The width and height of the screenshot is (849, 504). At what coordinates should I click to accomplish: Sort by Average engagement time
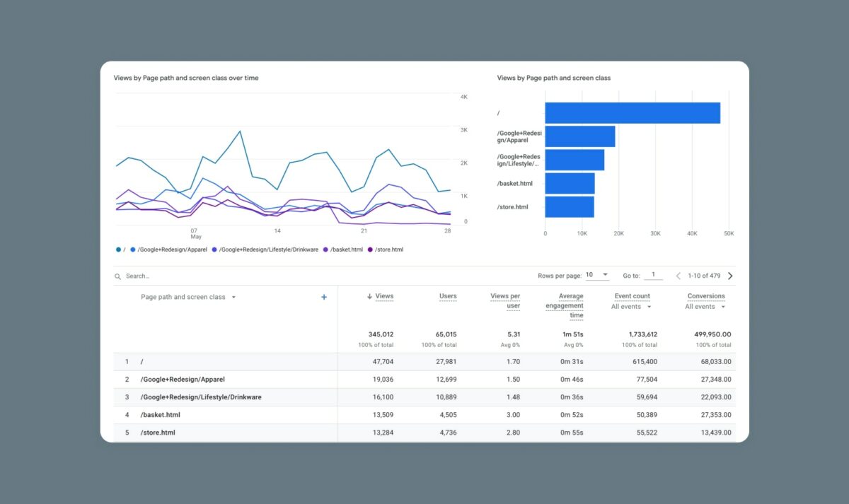(x=565, y=300)
